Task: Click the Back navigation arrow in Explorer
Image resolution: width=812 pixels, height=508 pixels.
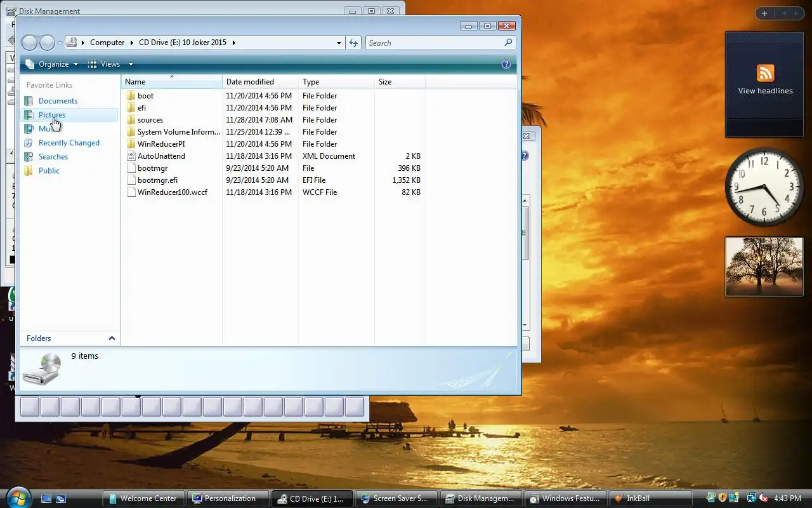Action: click(x=29, y=43)
